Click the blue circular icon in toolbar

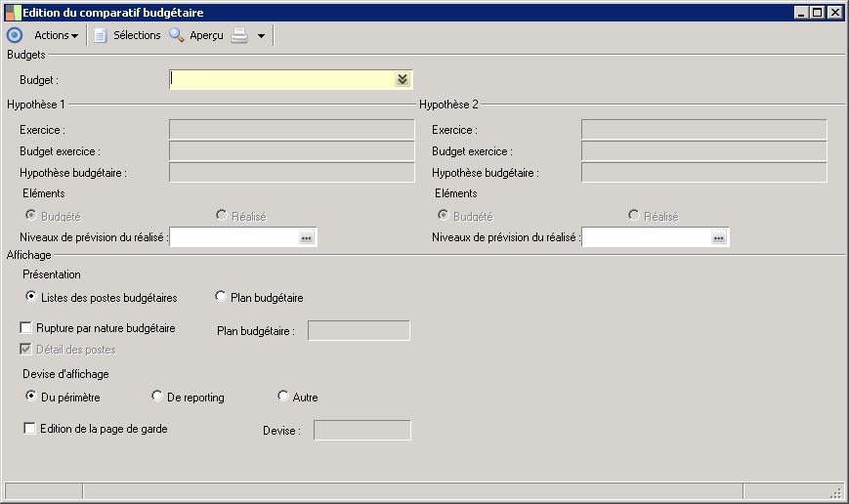(x=15, y=35)
